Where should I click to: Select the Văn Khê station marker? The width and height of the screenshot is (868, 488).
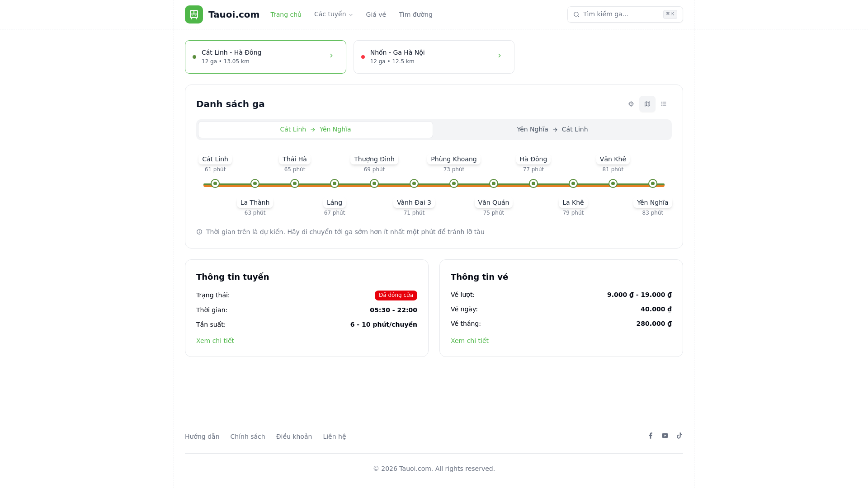pyautogui.click(x=613, y=183)
